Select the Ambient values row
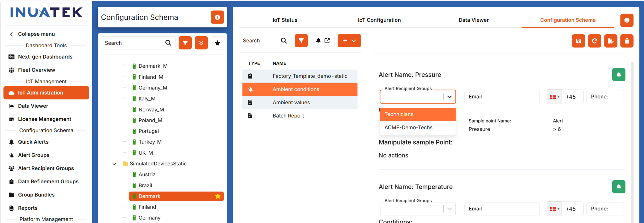Screen dimensions: 644x223 tap(300, 102)
